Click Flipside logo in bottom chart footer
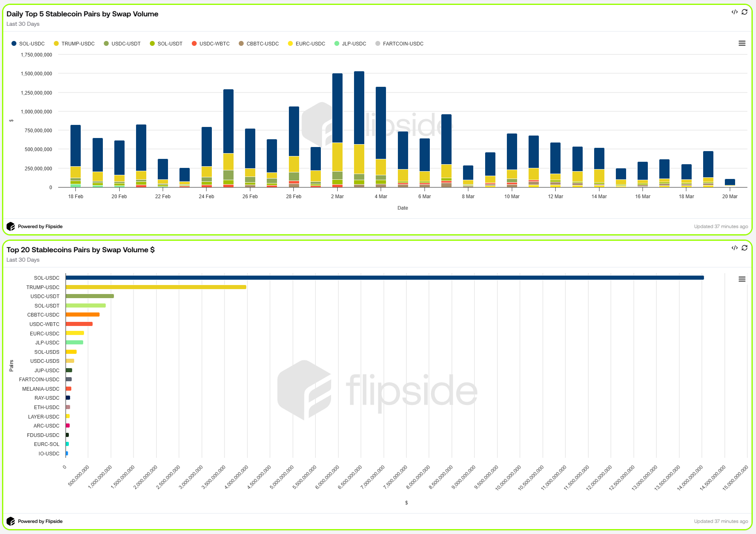The width and height of the screenshot is (756, 534). [11, 521]
